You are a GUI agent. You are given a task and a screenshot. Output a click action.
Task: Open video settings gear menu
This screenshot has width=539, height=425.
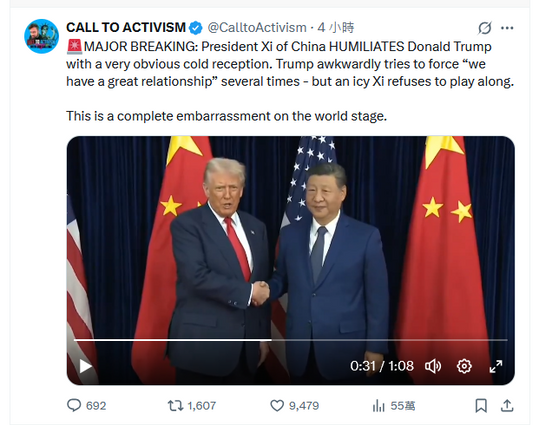click(x=464, y=366)
